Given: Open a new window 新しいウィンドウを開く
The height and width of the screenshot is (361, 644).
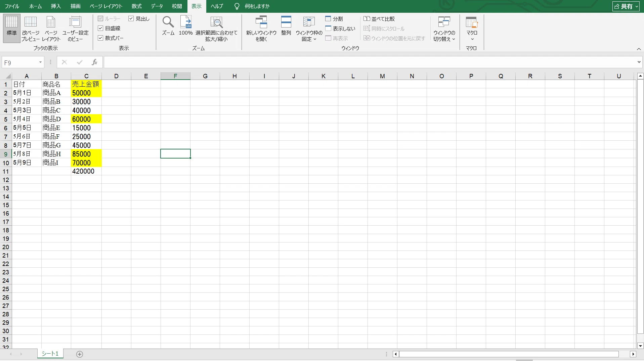Looking at the screenshot, I should tap(261, 28).
